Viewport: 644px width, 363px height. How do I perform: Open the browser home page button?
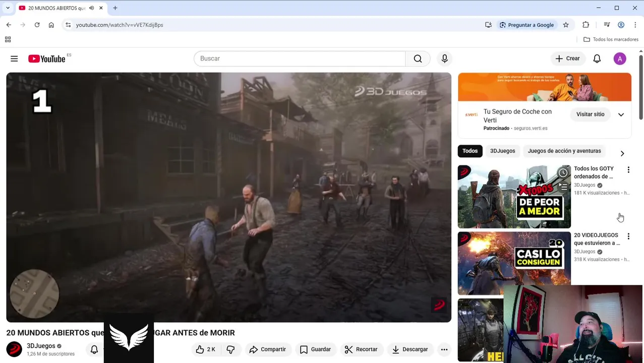(x=51, y=25)
